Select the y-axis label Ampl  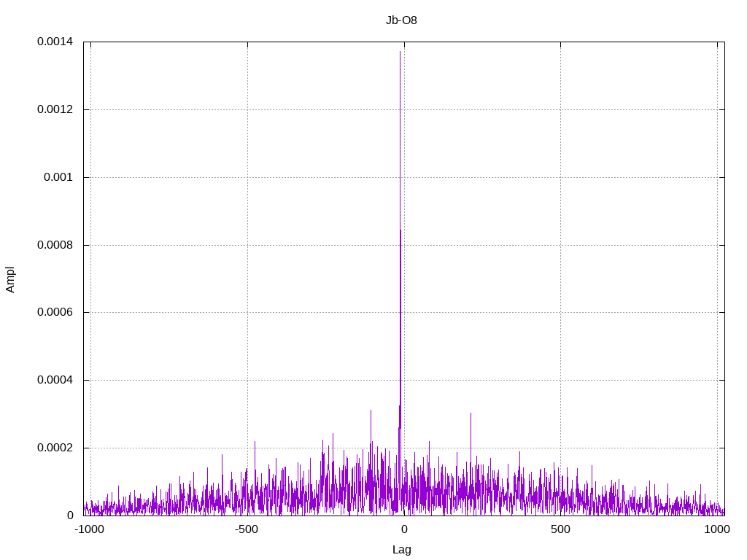tap(10, 279)
